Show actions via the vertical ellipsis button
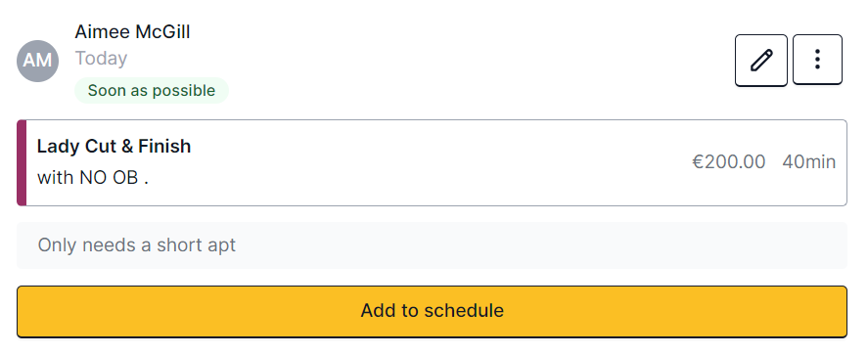868x354 pixels. click(817, 60)
